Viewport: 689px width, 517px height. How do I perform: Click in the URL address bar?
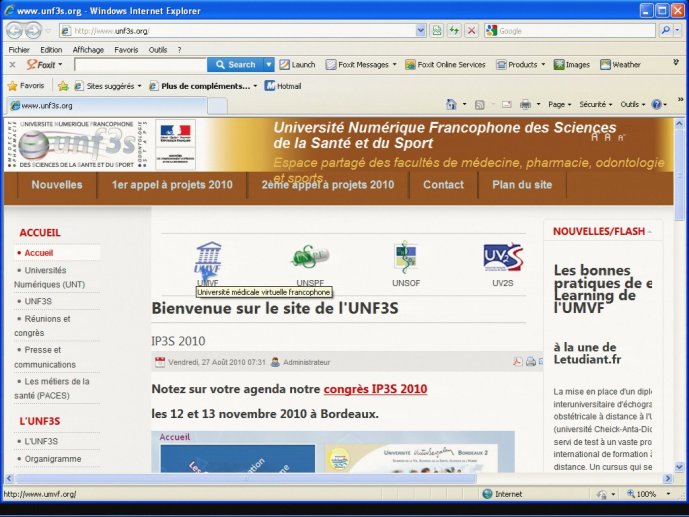(x=237, y=31)
